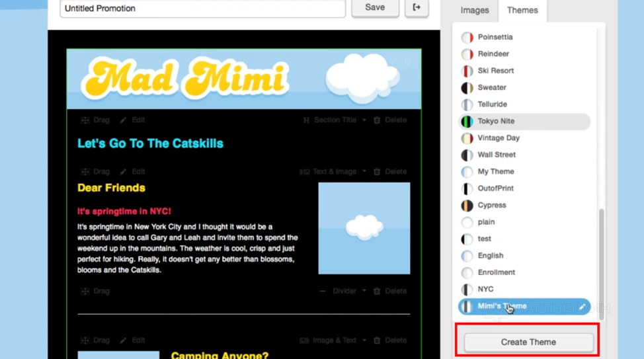Viewport: 644px width, 359px height.
Task: Click the Save button
Action: (375, 7)
